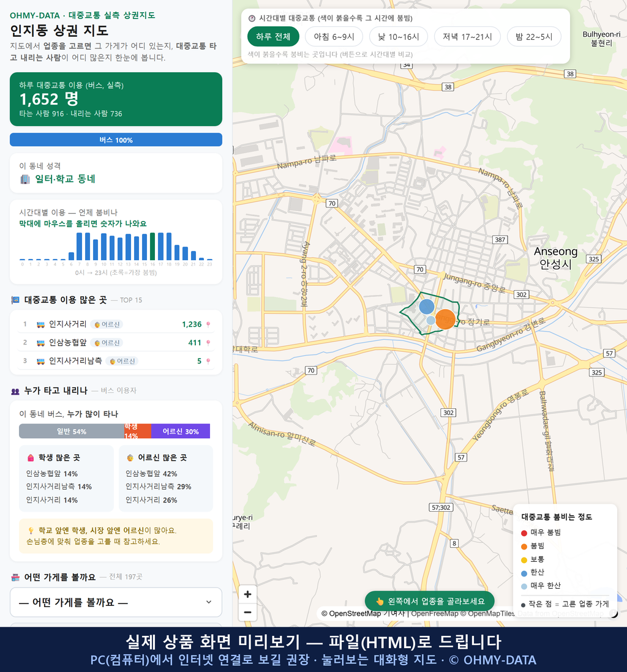
Task: Click the light-blue 매우 한산 legend dot
Action: [524, 586]
